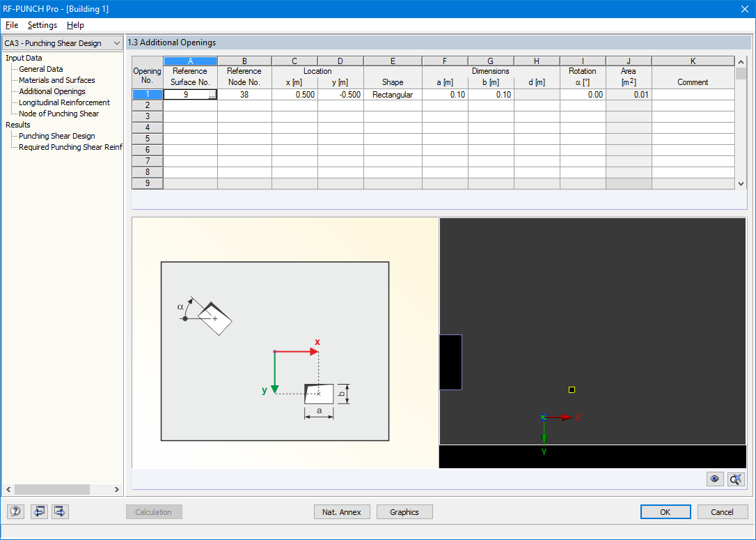The width and height of the screenshot is (756, 540).
Task: Click the Nat. Annex button
Action: (342, 512)
